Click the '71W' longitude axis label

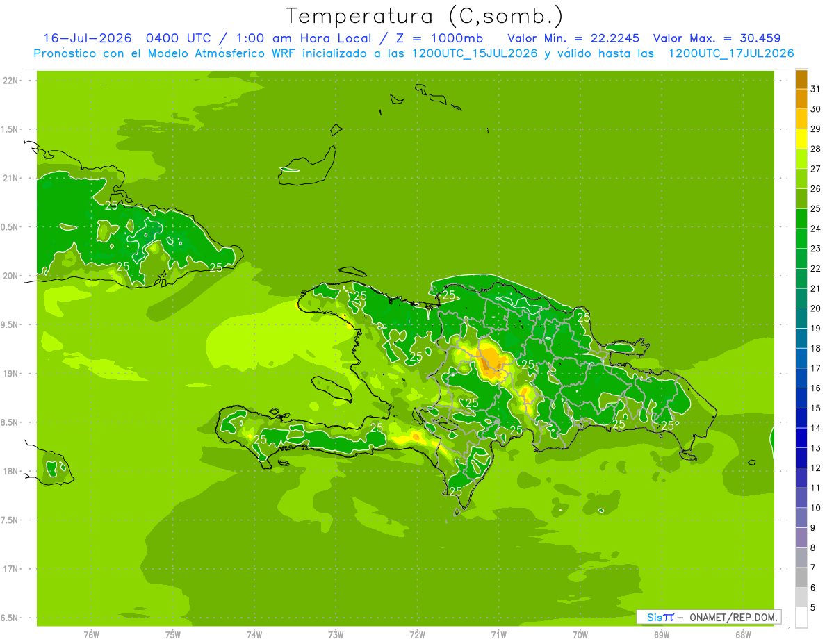click(x=498, y=635)
